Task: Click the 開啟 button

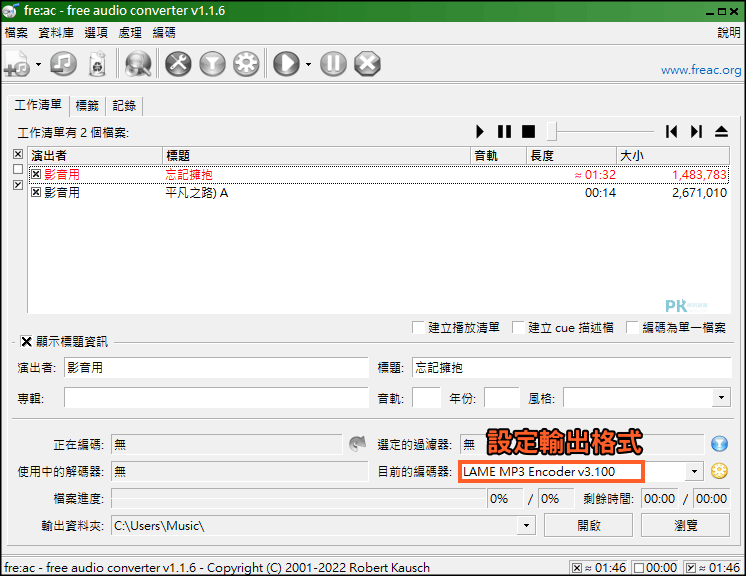Action: point(589,526)
